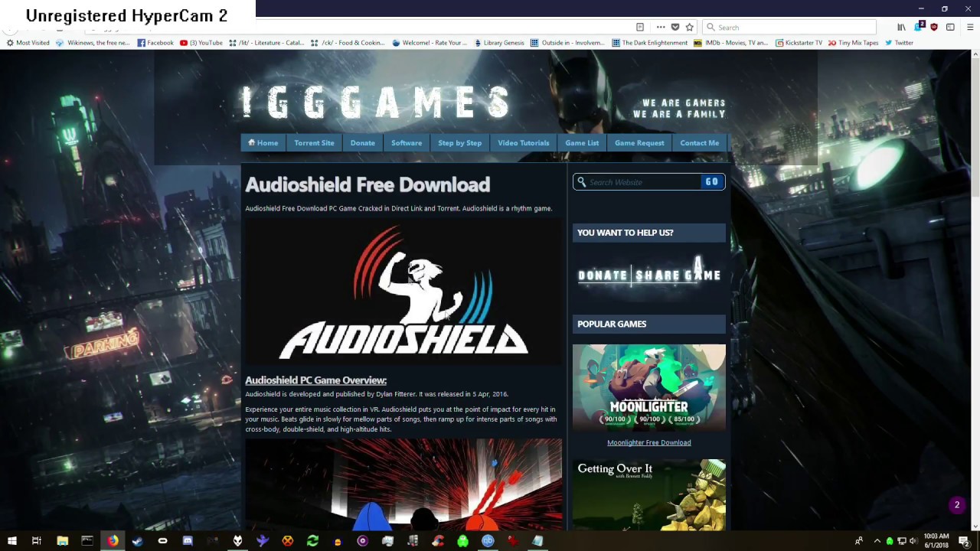Open the network tray icon

click(902, 541)
